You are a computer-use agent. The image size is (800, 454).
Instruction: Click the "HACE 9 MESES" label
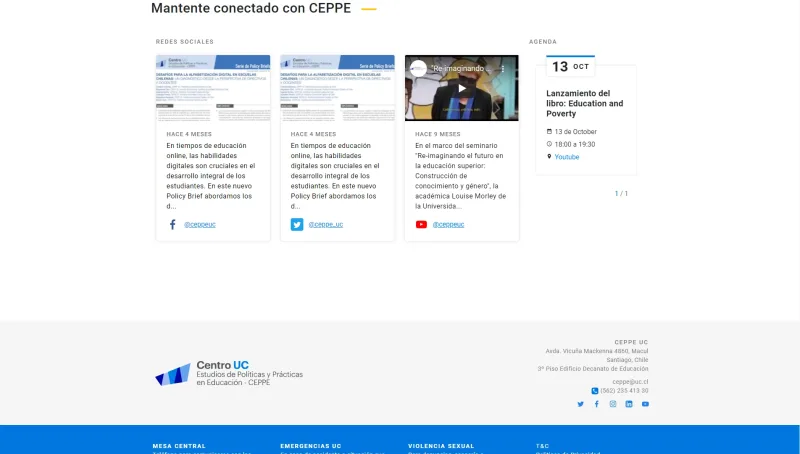[438, 134]
